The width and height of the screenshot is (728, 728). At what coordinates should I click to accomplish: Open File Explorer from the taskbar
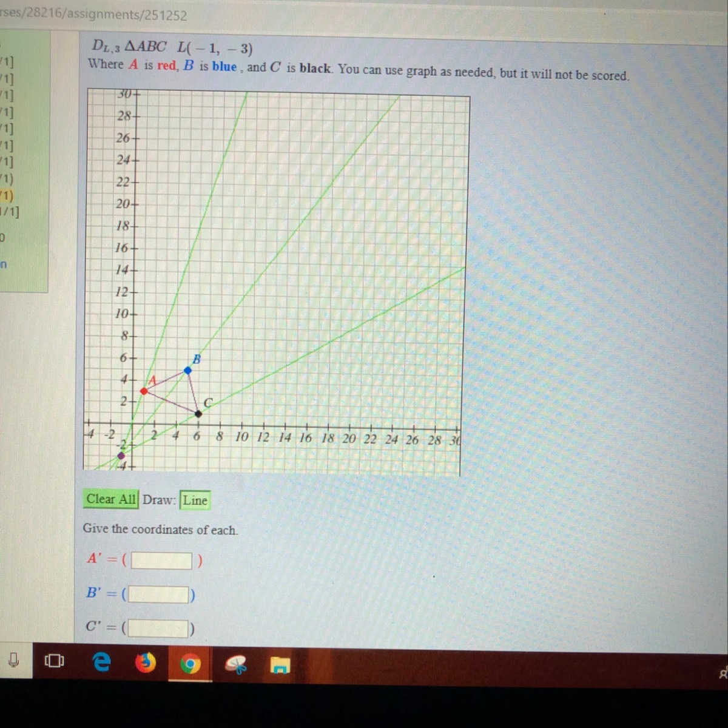[280, 666]
